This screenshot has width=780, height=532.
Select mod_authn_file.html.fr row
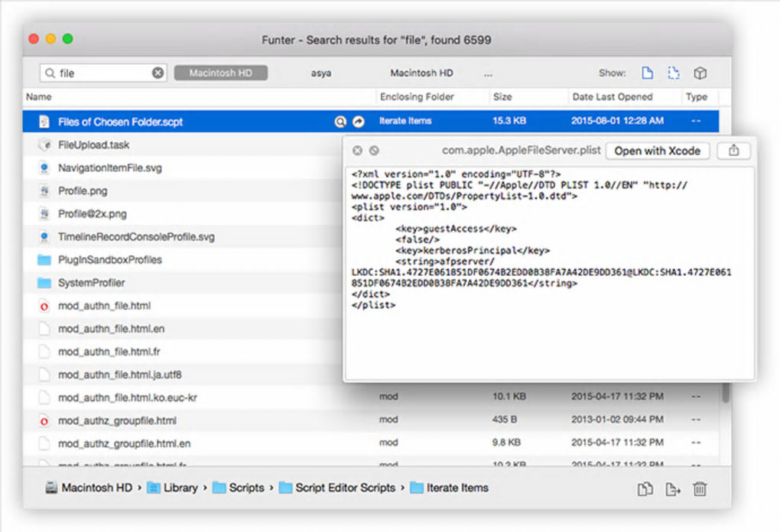click(x=183, y=352)
